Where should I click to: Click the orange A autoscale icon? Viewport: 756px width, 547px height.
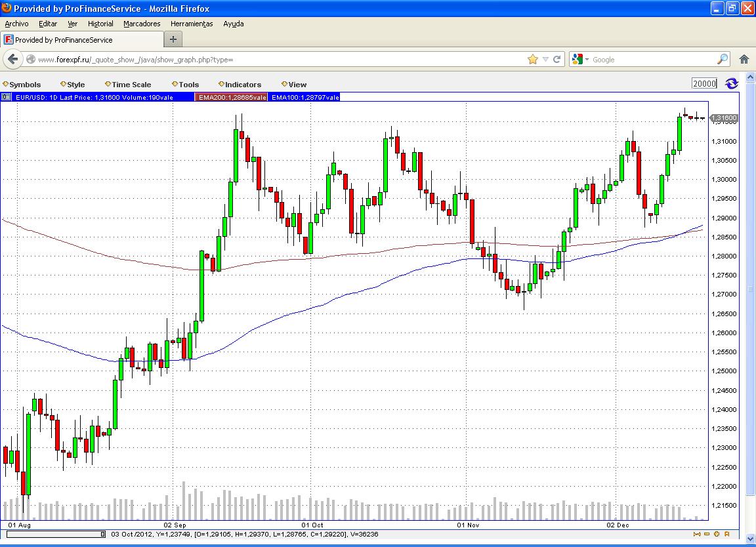726,534
